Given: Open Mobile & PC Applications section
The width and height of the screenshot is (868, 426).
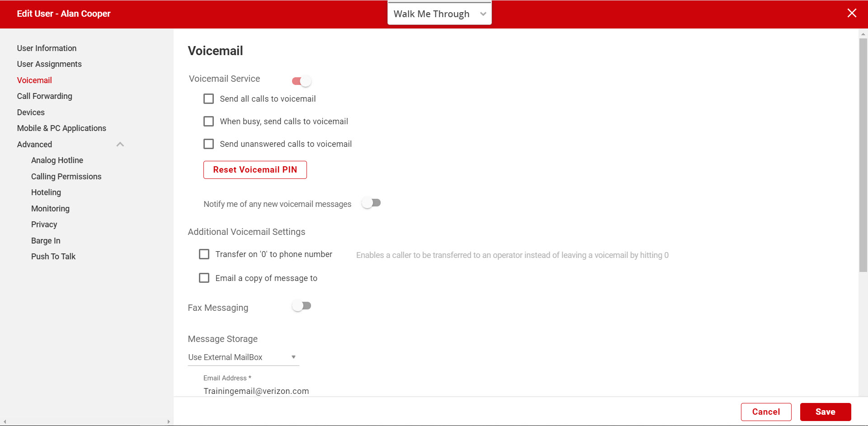Looking at the screenshot, I should (x=61, y=128).
